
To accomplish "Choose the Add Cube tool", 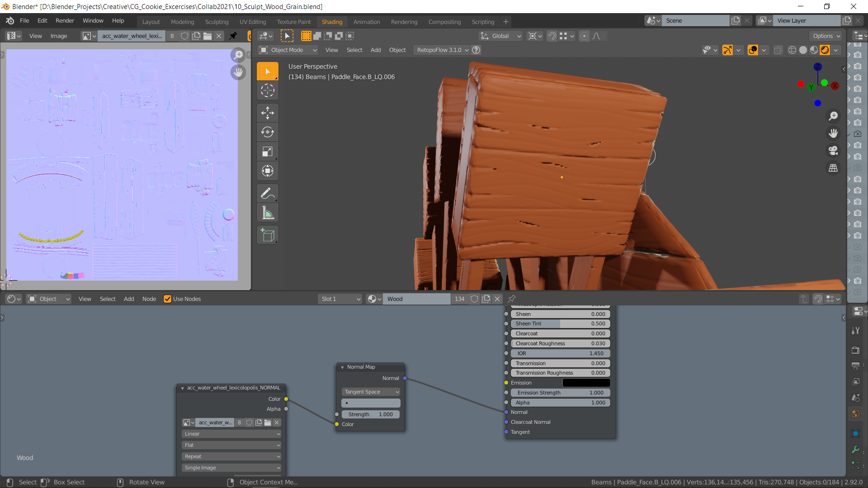I will (267, 235).
